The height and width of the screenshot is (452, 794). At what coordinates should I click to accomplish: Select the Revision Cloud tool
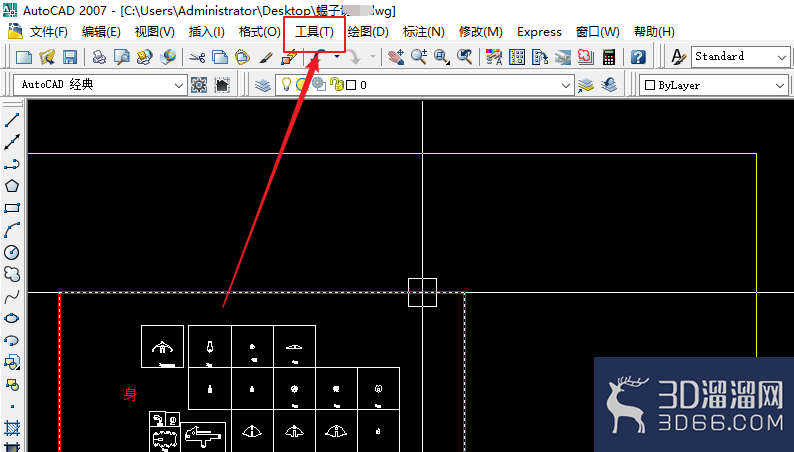click(x=12, y=274)
